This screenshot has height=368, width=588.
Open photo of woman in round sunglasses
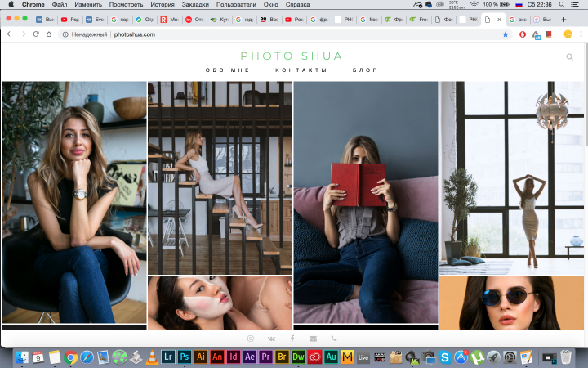pyautogui.click(x=512, y=303)
